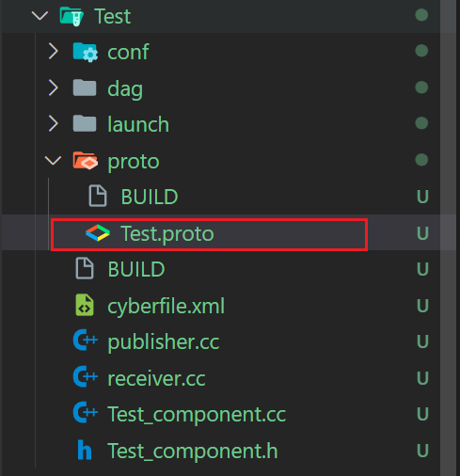Collapse the proto folder chevron
This screenshot has height=476, width=460.
[53, 160]
